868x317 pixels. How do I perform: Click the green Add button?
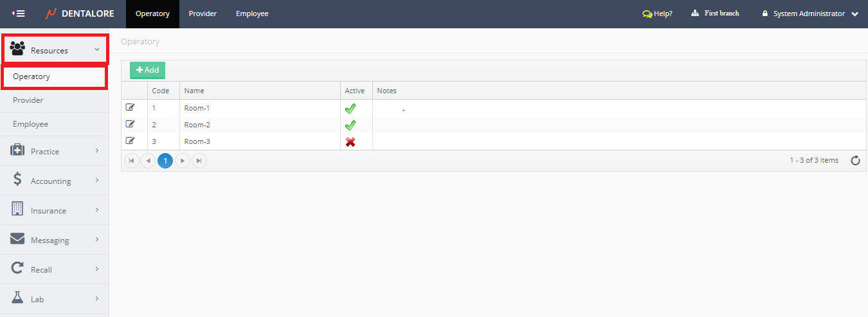tap(147, 70)
